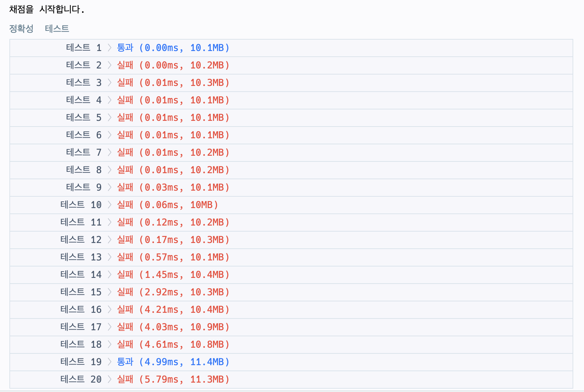Click the 실패 result in 테스트 6 row
The width and height of the screenshot is (584, 392).
point(173,135)
